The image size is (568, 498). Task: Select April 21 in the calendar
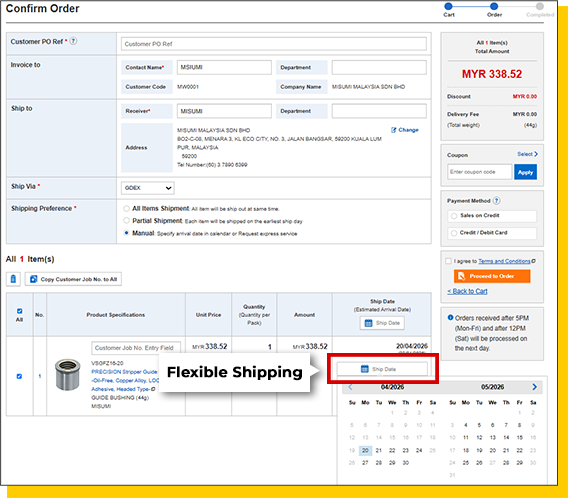(x=379, y=450)
